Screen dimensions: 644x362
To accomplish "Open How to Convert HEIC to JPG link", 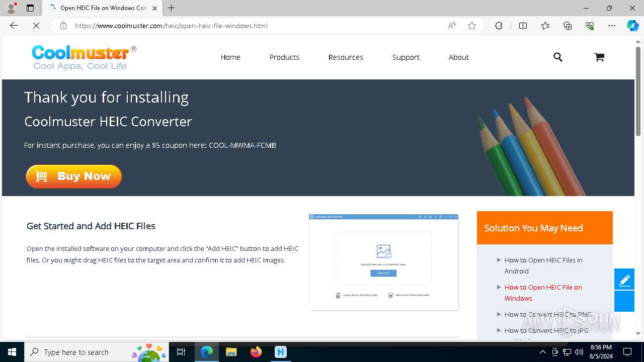I will click(546, 330).
